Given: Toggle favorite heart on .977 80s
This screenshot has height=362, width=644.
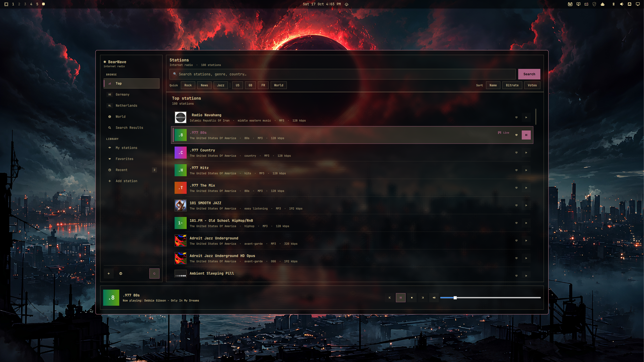Looking at the screenshot, I should [516, 135].
